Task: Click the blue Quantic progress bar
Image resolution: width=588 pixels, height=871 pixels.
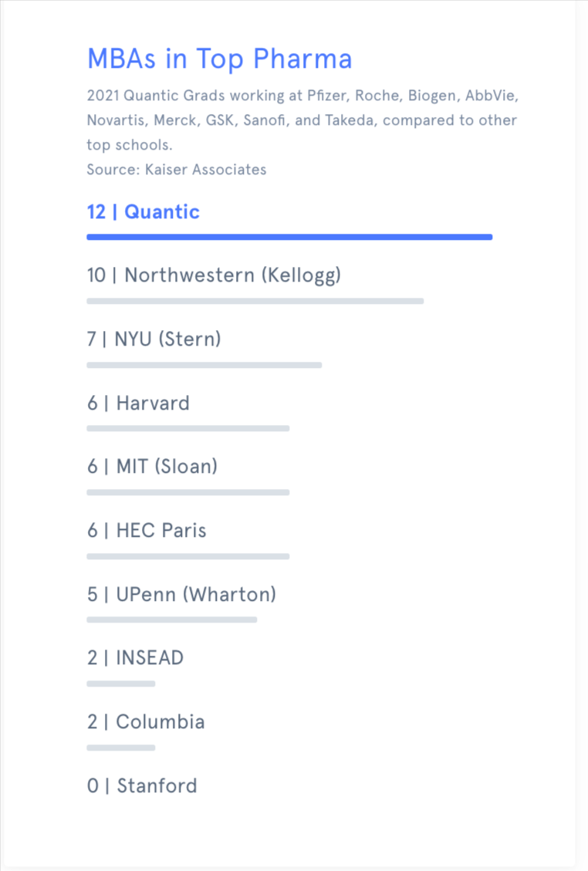Action: pyautogui.click(x=289, y=237)
